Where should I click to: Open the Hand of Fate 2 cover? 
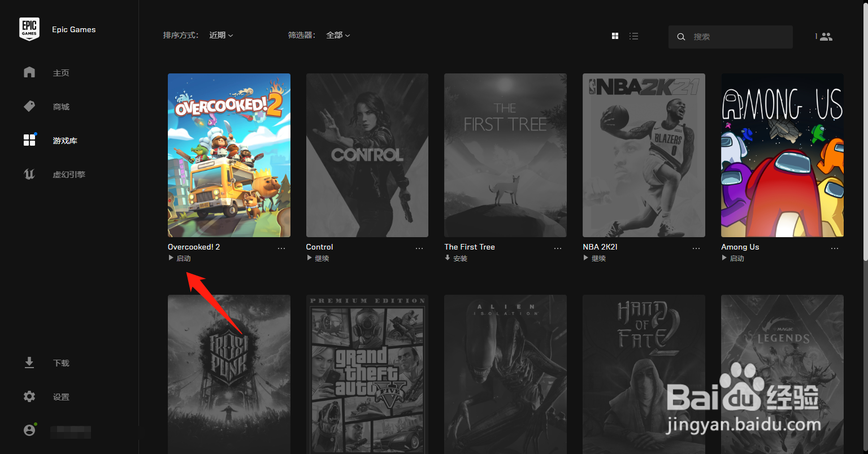(644, 374)
